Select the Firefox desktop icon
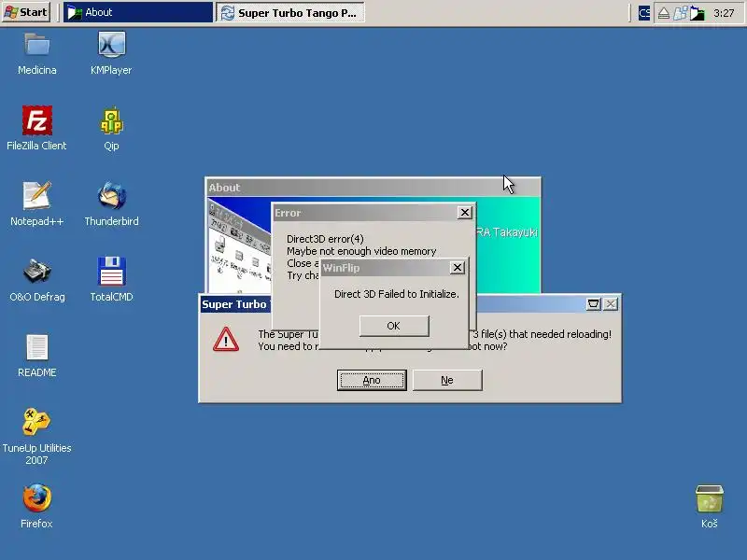747x560 pixels. 37,497
